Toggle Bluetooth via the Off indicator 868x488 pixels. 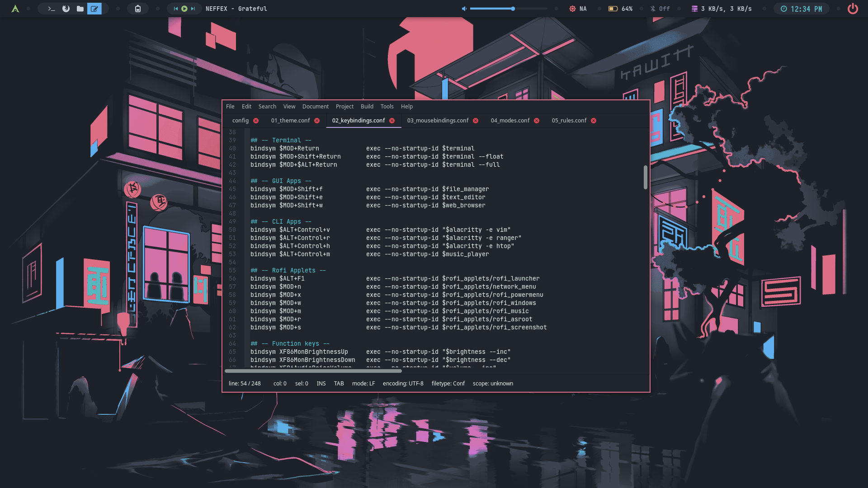660,9
